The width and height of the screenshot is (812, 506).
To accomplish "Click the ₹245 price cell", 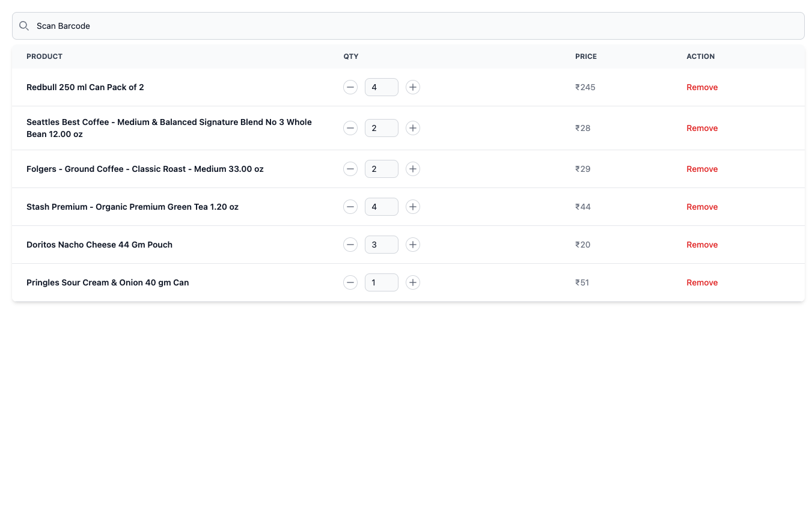I will click(x=585, y=87).
